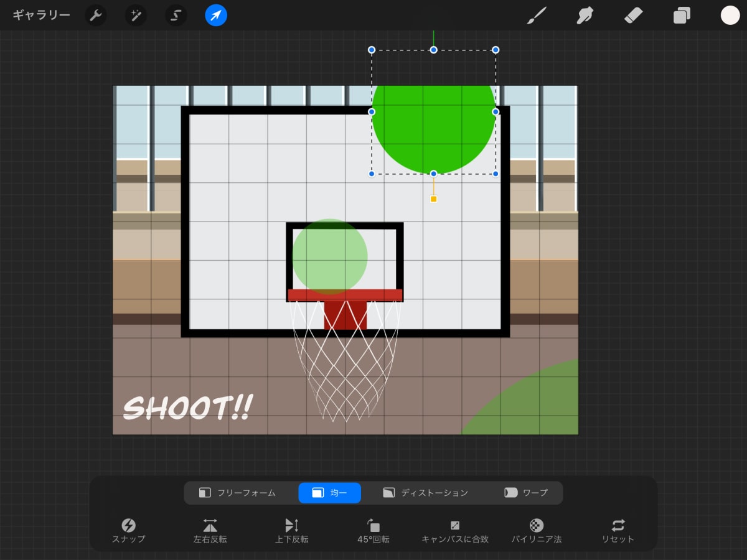747x560 pixels.
Task: Open the active color swatch
Action: [x=730, y=16]
